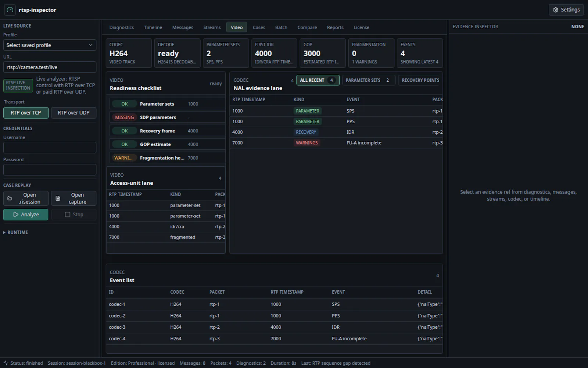Click the Stop button
588x368 pixels.
[x=74, y=215]
